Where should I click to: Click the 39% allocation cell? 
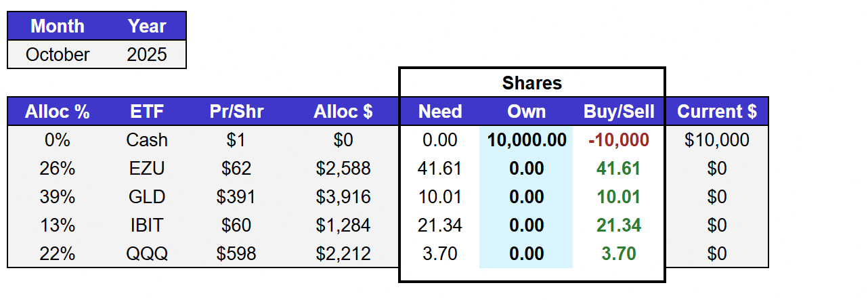point(58,197)
